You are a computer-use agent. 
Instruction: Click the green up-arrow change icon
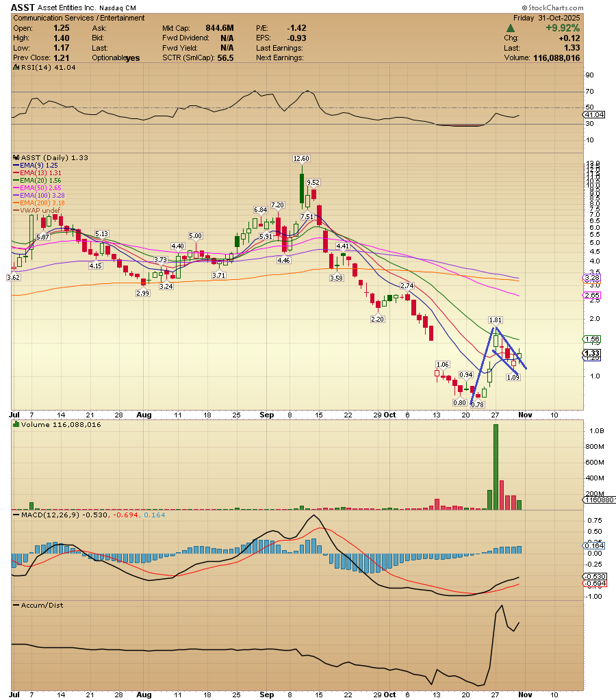[x=510, y=28]
